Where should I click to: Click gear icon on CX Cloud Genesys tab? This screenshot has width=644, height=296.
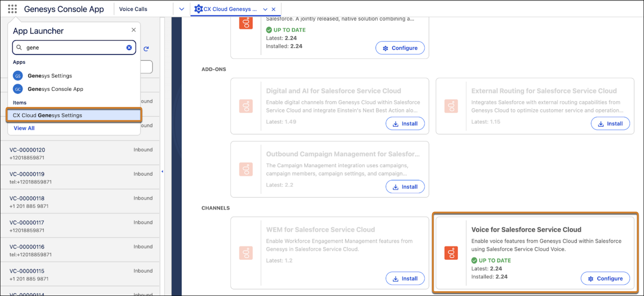pyautogui.click(x=199, y=9)
